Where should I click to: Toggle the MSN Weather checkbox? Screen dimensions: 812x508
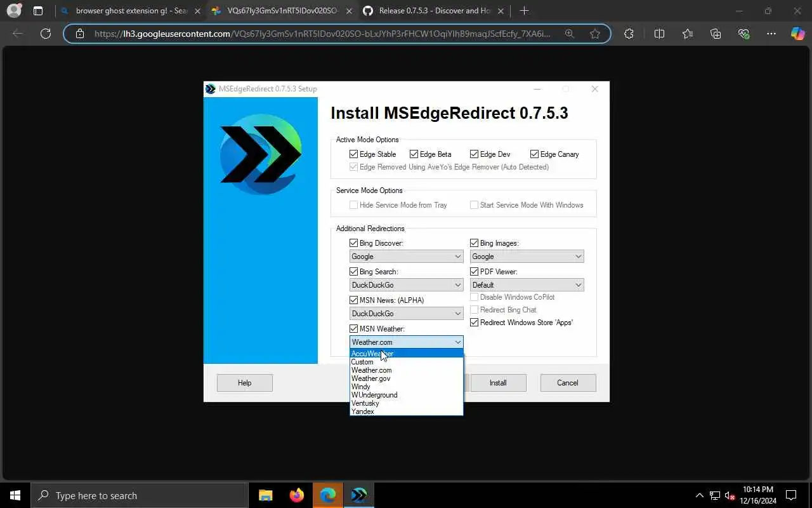pos(354,329)
